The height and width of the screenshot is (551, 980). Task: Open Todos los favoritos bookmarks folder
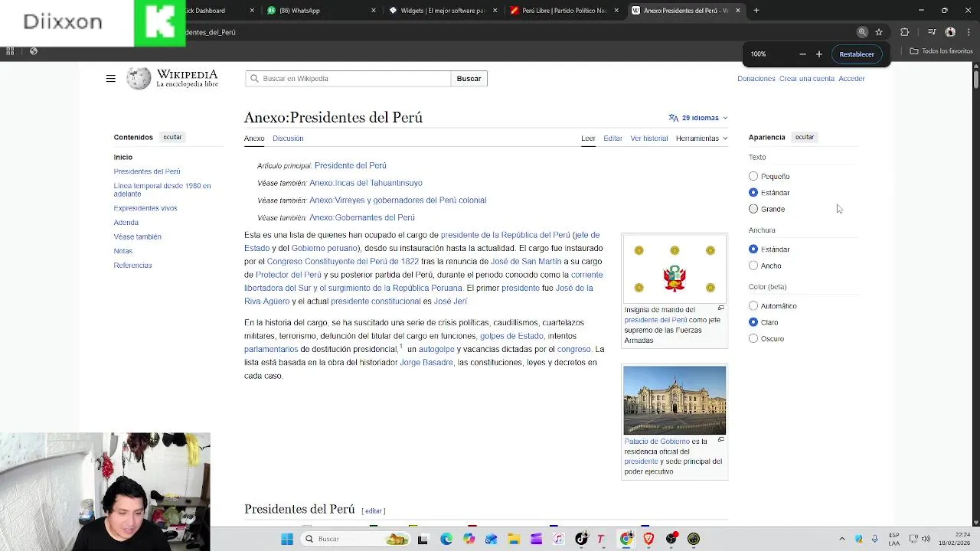click(x=942, y=51)
